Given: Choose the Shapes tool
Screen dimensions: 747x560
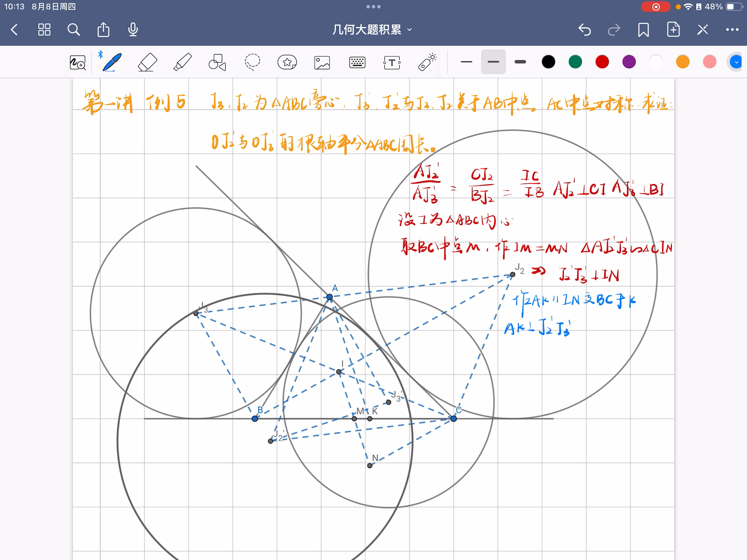Looking at the screenshot, I should pos(217,62).
